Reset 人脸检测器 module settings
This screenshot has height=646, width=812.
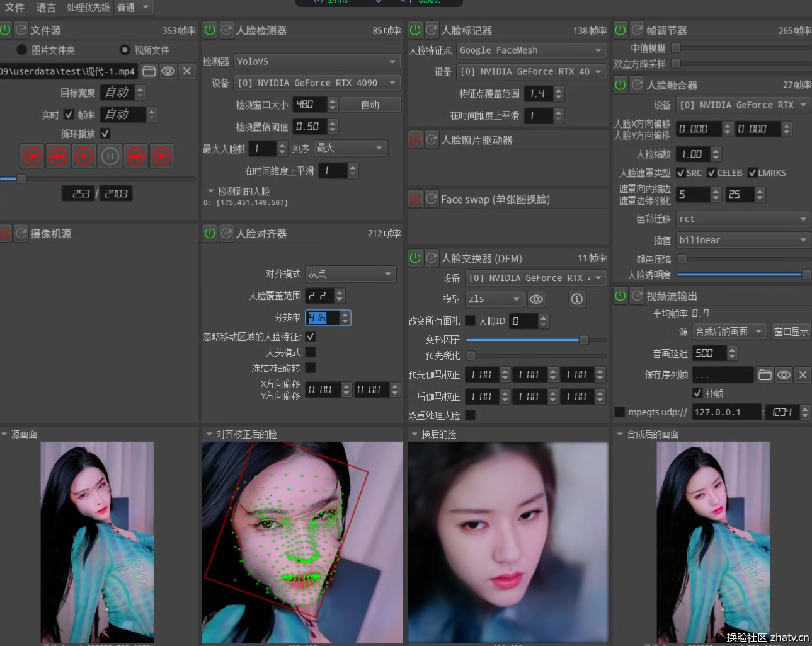point(226,30)
